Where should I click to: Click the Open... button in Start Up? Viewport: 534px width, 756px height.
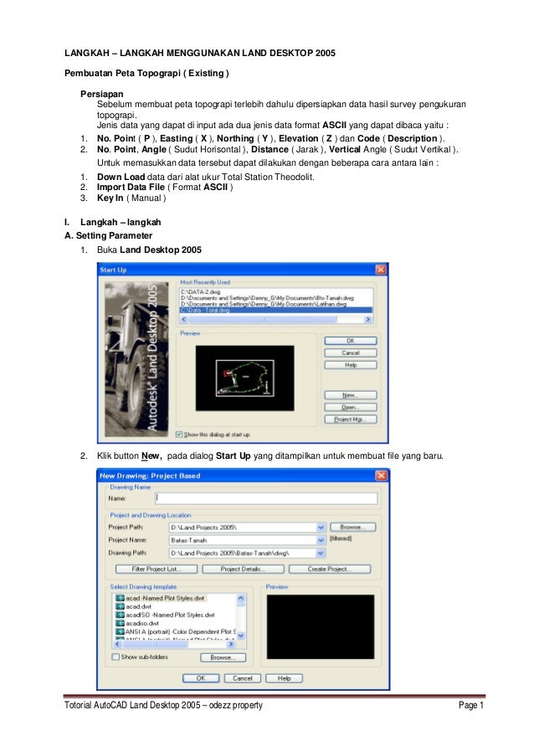point(351,408)
